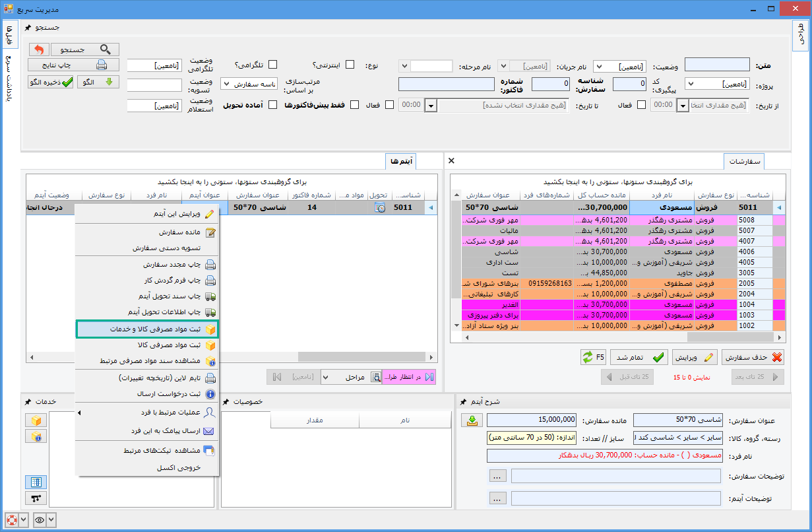Click the نام فرد column header in the orders grid

click(x=661, y=195)
